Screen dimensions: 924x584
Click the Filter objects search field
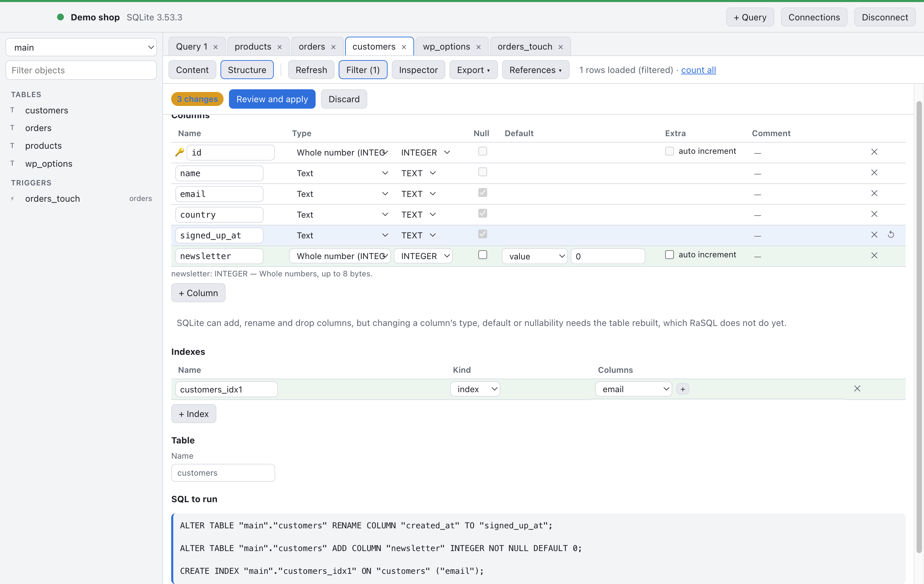coord(81,70)
